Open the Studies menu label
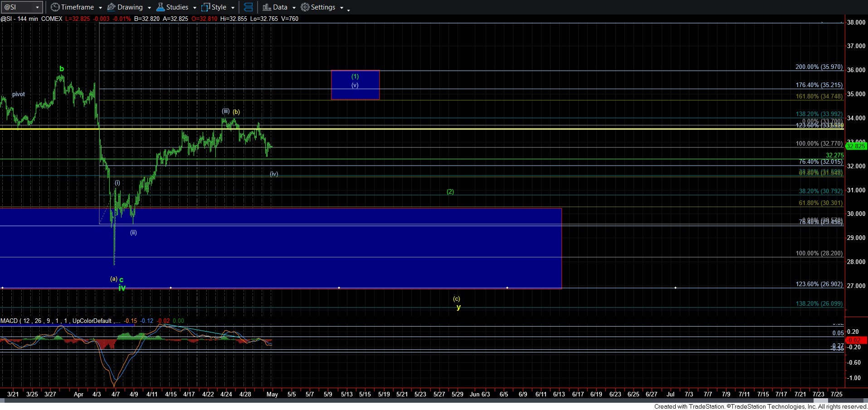The image size is (868, 410). [x=177, y=7]
